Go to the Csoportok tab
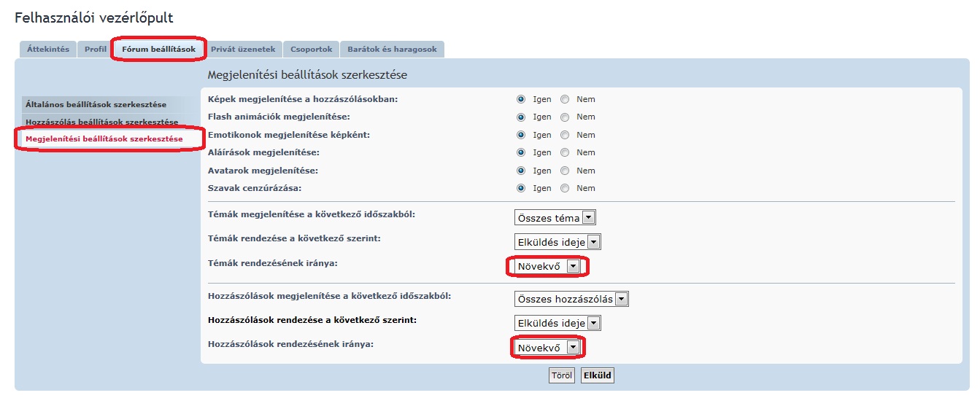 311,50
